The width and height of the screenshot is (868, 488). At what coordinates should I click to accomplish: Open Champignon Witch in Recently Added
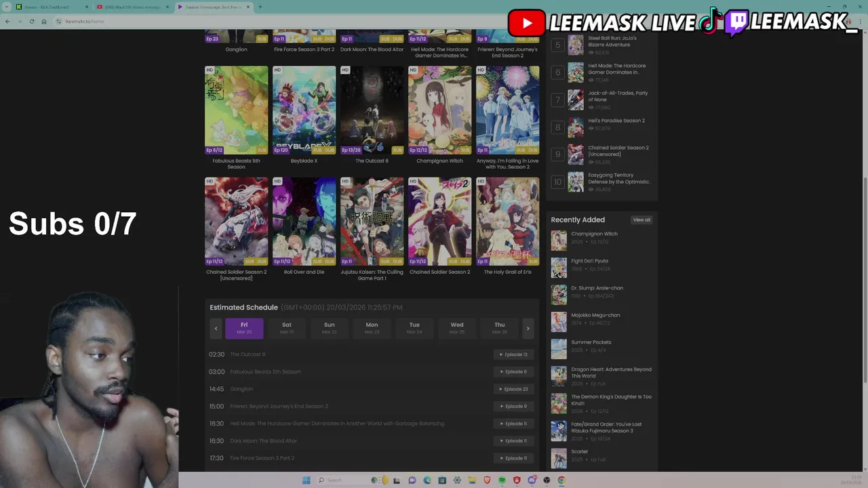click(x=594, y=234)
